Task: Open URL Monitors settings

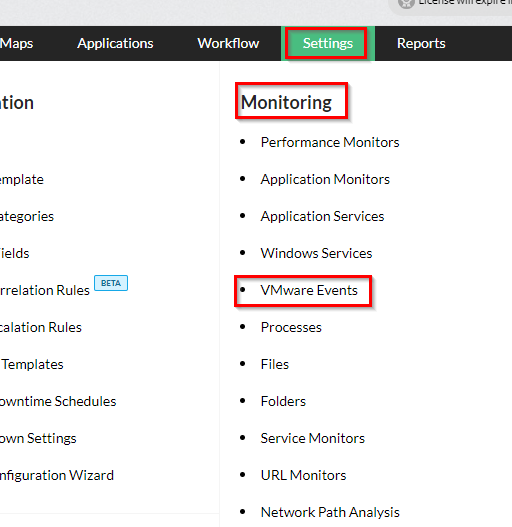Action: click(303, 475)
